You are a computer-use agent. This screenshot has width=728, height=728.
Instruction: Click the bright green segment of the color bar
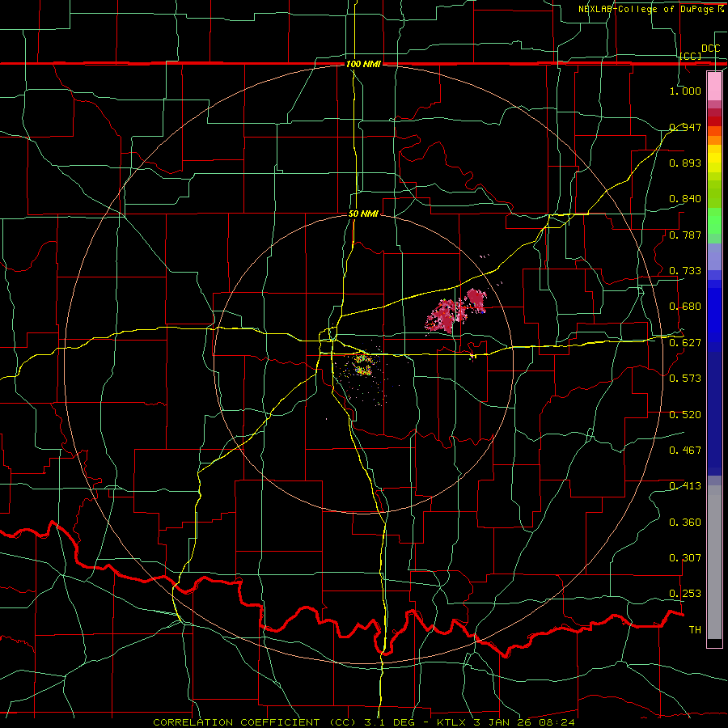[x=714, y=221]
